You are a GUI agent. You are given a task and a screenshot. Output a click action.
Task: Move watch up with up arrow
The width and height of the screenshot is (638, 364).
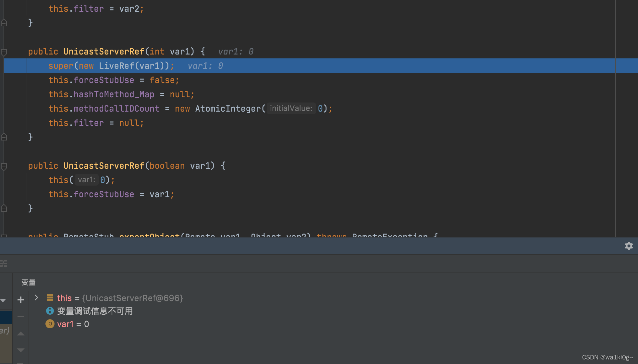(21, 334)
